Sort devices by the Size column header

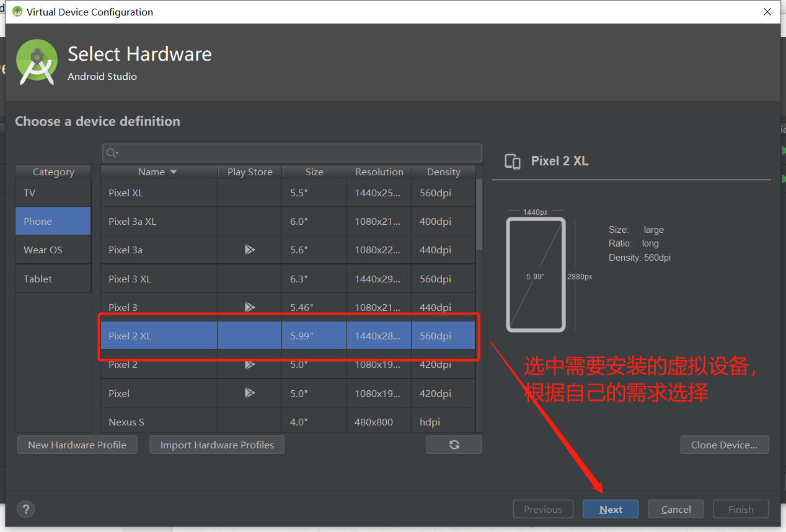[314, 172]
